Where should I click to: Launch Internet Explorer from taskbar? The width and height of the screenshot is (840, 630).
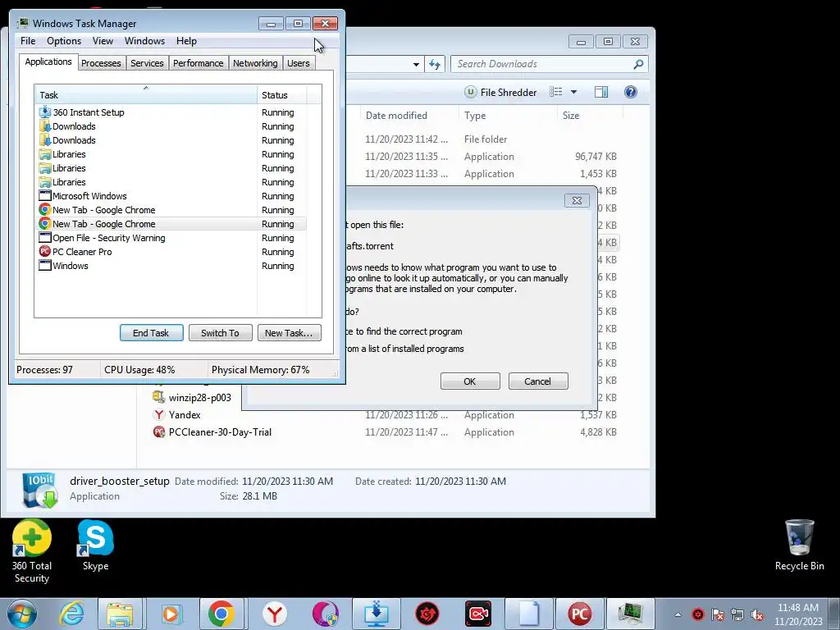(72, 614)
